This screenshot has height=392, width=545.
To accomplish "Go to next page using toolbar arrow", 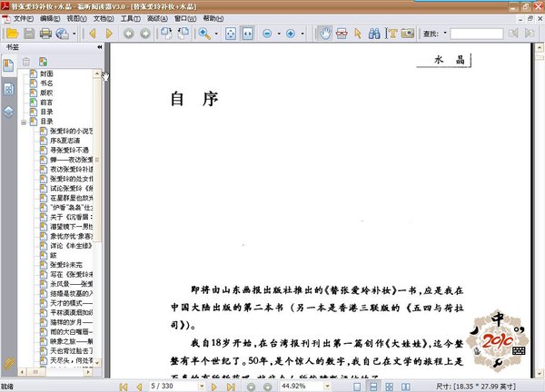I will pos(109,34).
